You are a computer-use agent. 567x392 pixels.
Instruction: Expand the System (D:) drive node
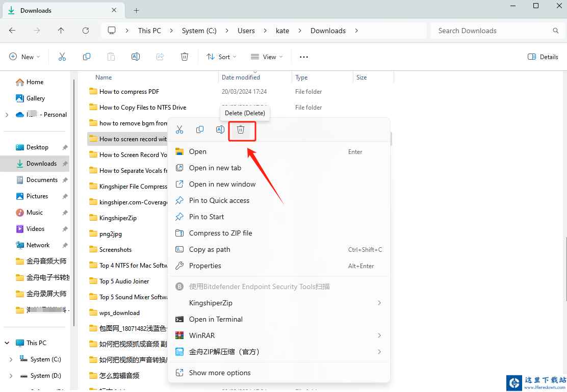tap(11, 376)
